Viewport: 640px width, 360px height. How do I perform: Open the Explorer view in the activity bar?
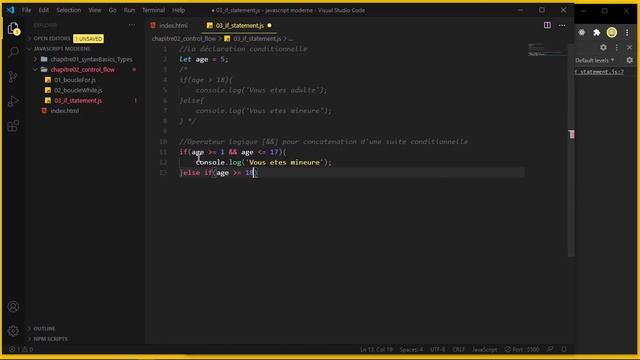click(x=13, y=29)
